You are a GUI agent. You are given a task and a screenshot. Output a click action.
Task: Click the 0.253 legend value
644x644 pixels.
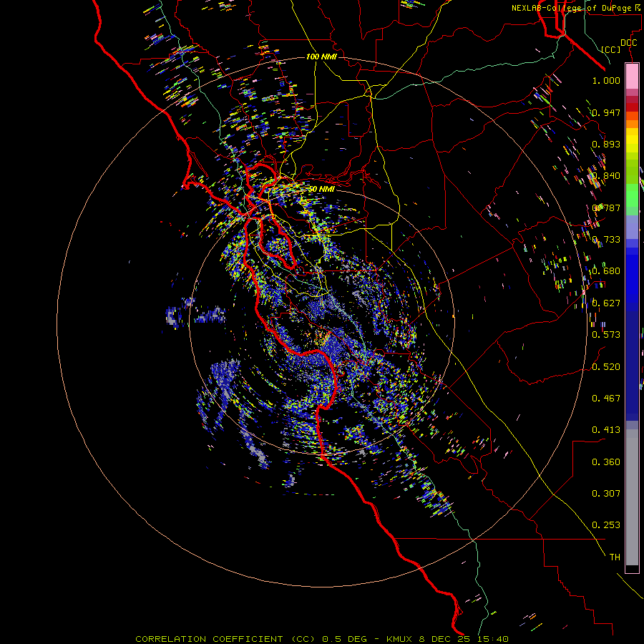(606, 525)
